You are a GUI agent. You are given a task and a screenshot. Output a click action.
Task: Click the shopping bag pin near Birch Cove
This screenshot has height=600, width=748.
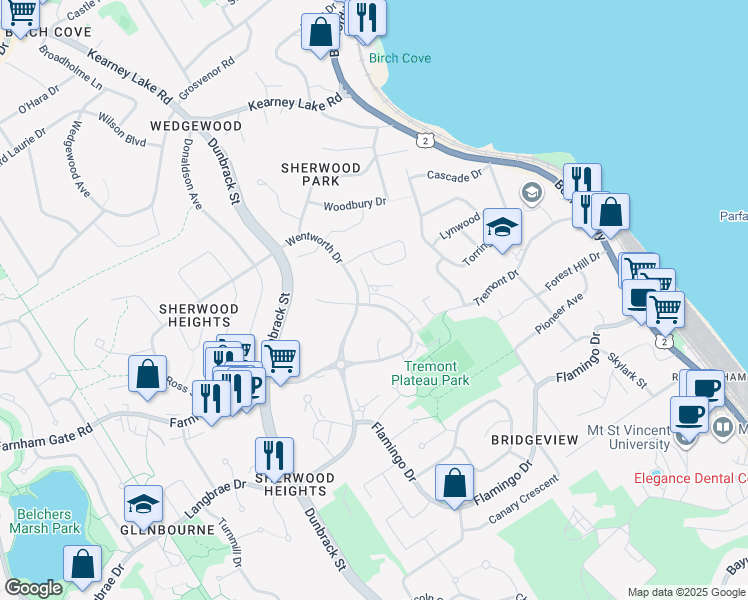point(319,31)
